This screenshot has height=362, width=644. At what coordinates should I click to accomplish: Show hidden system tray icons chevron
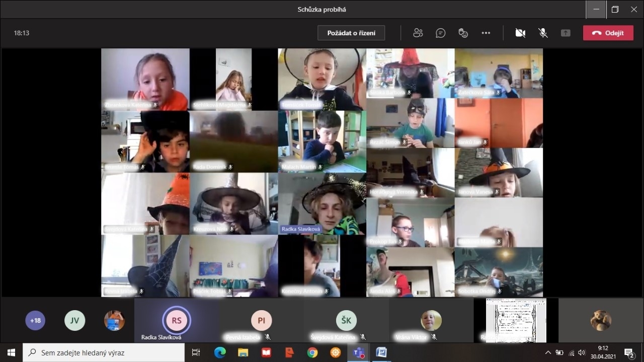pyautogui.click(x=548, y=352)
